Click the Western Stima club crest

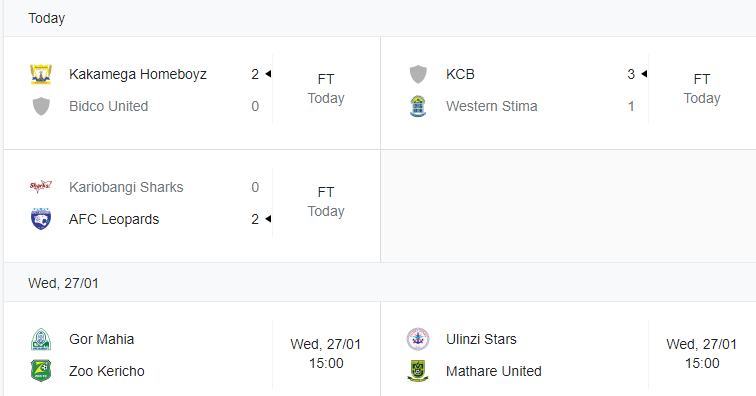tap(418, 106)
